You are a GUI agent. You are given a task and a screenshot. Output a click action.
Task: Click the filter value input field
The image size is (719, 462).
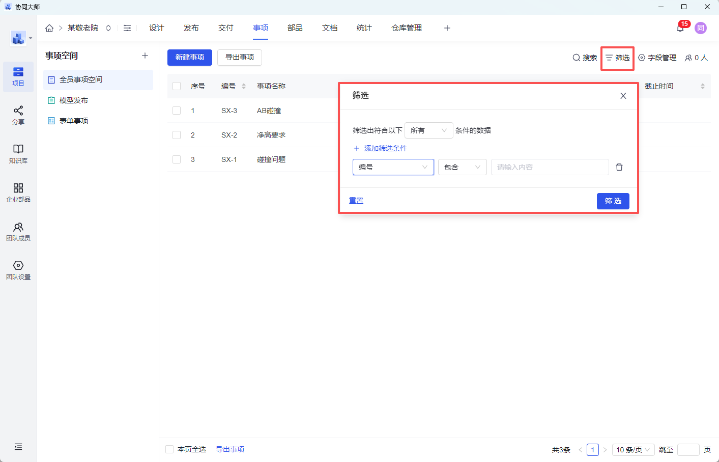click(x=548, y=167)
